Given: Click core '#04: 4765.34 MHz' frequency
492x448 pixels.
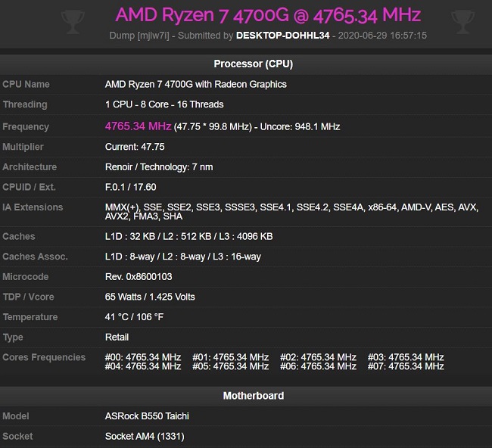Looking at the screenshot, I should (x=143, y=366).
